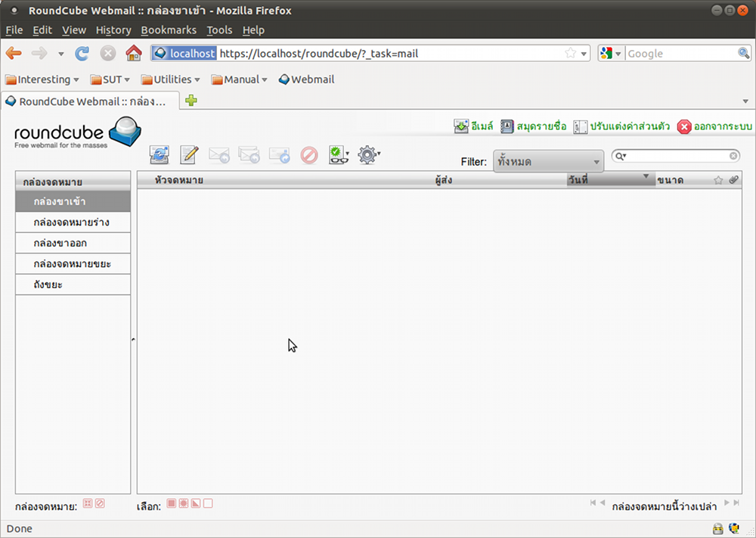The height and width of the screenshot is (538, 756).
Task: Click the attachment paperclip column header
Action: click(x=733, y=179)
